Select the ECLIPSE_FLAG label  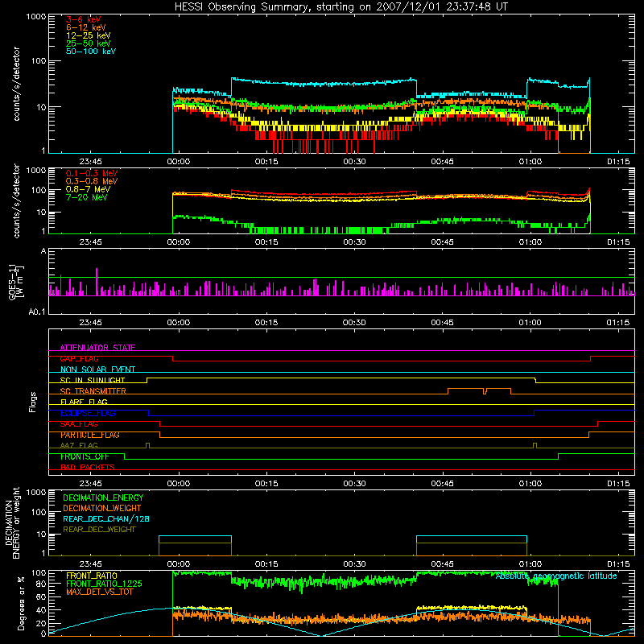pos(88,413)
